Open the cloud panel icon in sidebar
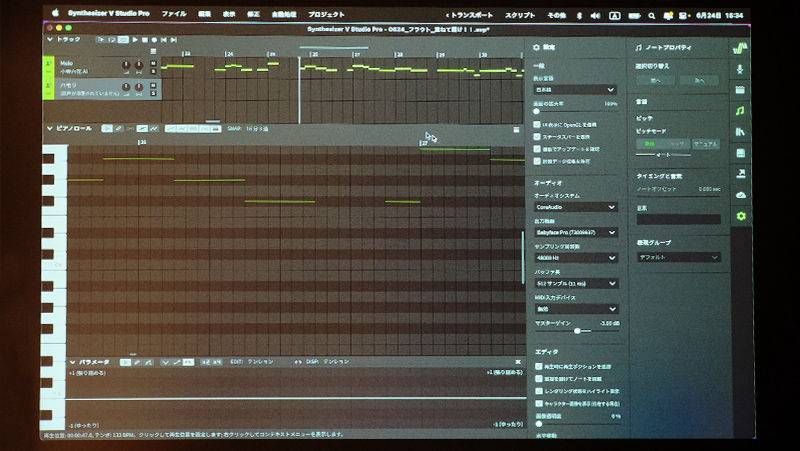The height and width of the screenshot is (451, 800). coord(740,195)
